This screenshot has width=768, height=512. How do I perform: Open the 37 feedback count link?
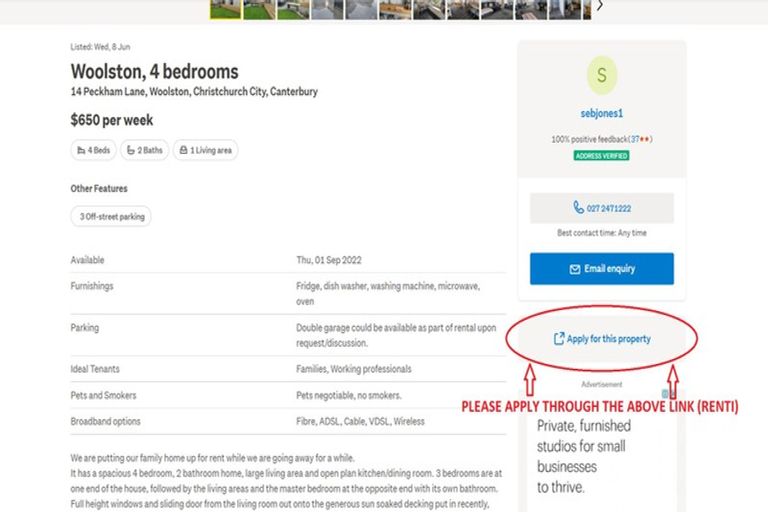click(x=635, y=139)
